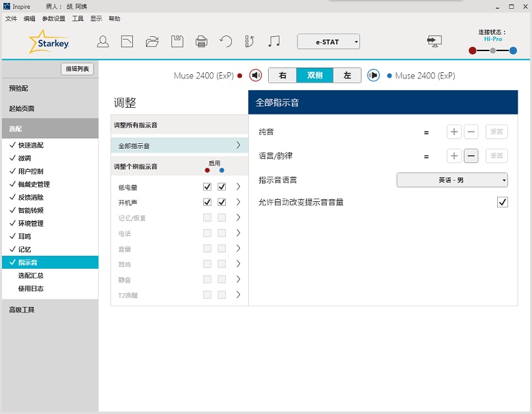Open the 参数设置 menu
532x414 pixels.
click(53, 19)
